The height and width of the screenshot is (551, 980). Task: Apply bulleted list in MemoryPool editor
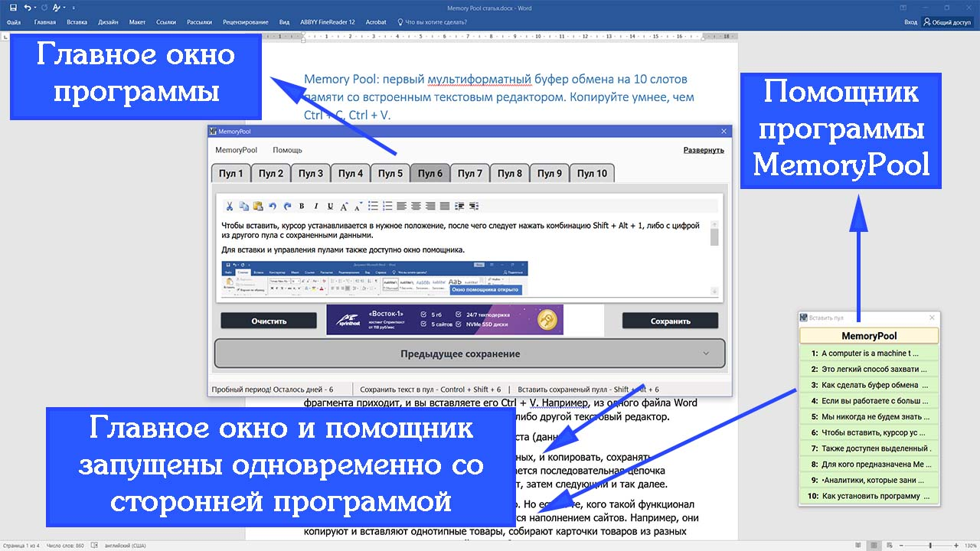pyautogui.click(x=373, y=205)
